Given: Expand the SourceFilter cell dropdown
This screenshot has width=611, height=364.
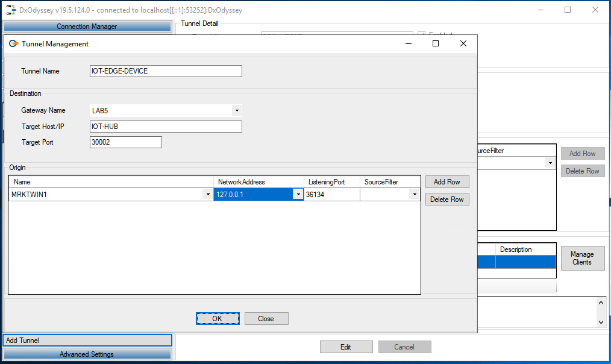Looking at the screenshot, I should [414, 195].
